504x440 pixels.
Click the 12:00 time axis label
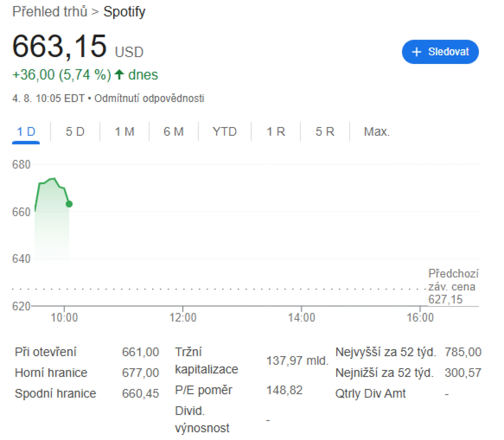tap(183, 317)
